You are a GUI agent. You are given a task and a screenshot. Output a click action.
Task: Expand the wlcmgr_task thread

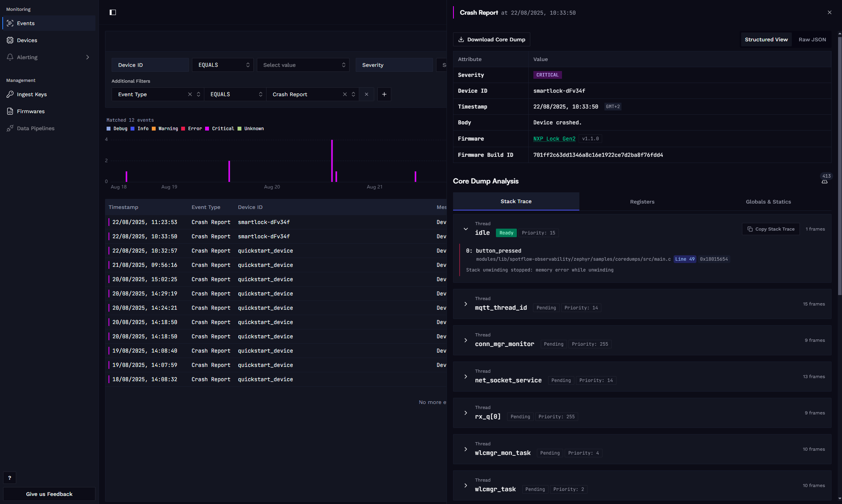(466, 485)
